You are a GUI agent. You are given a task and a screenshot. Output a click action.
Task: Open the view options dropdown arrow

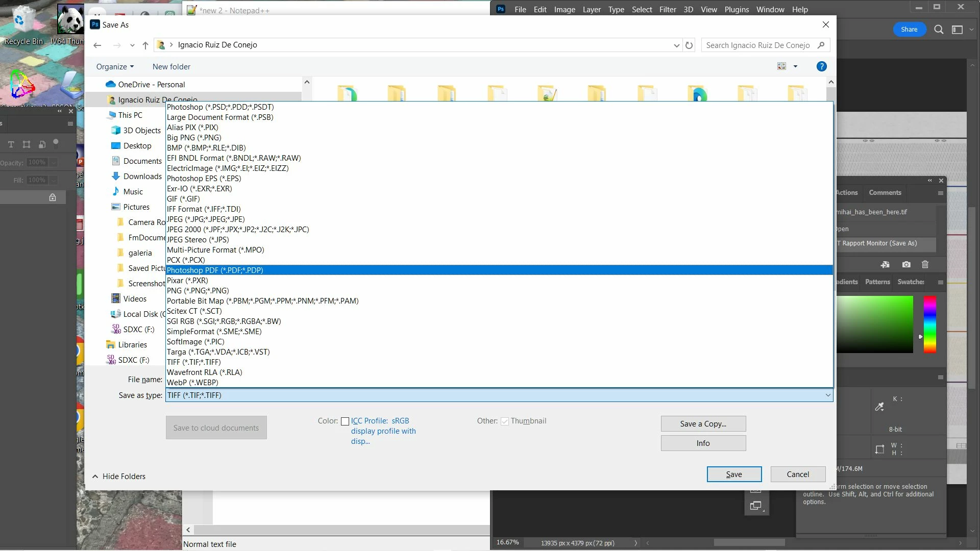coord(795,66)
